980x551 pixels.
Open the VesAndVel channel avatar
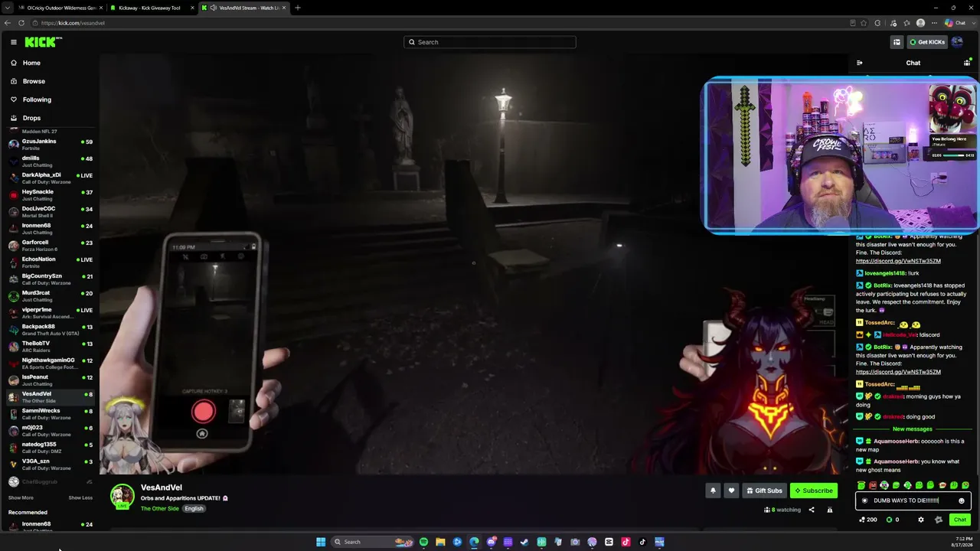(x=122, y=496)
